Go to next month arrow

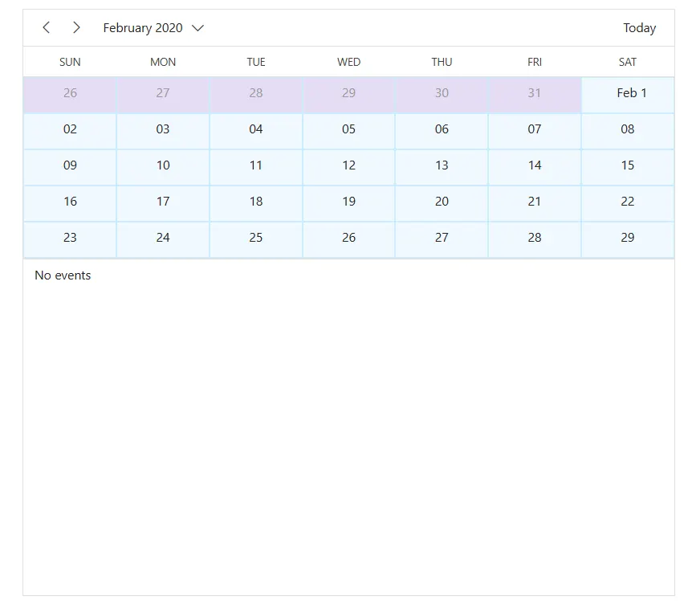coord(76,28)
